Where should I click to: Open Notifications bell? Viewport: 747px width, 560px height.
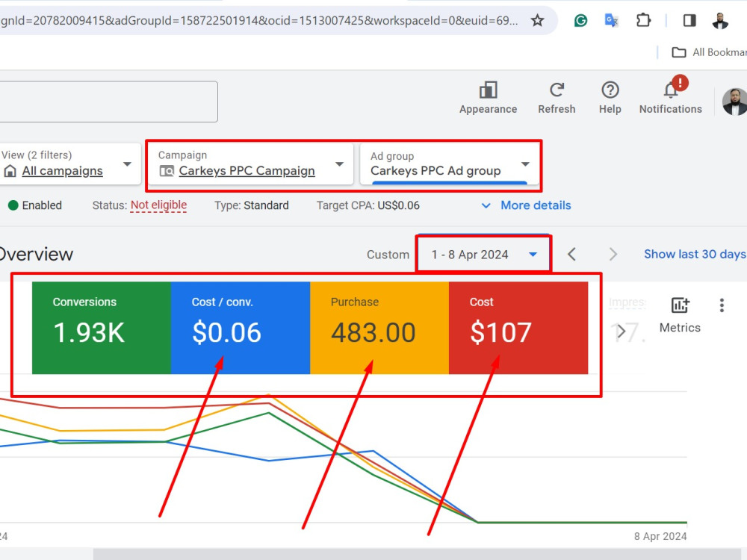click(670, 96)
